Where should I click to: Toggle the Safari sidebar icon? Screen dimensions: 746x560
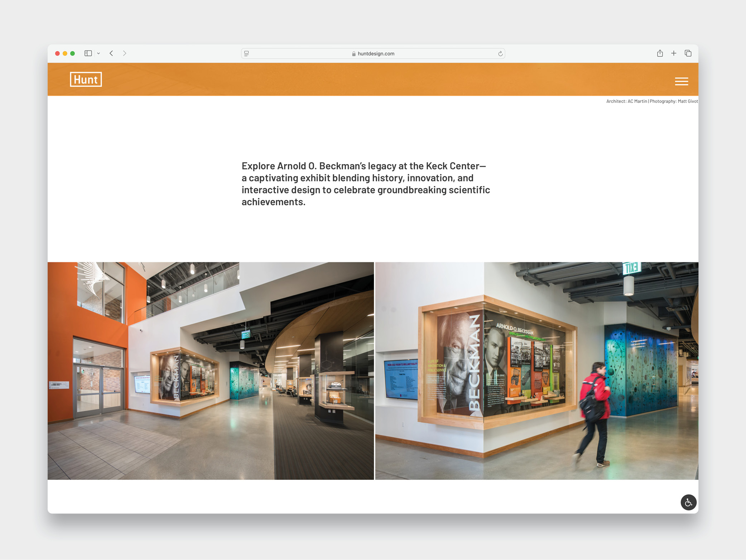point(88,53)
